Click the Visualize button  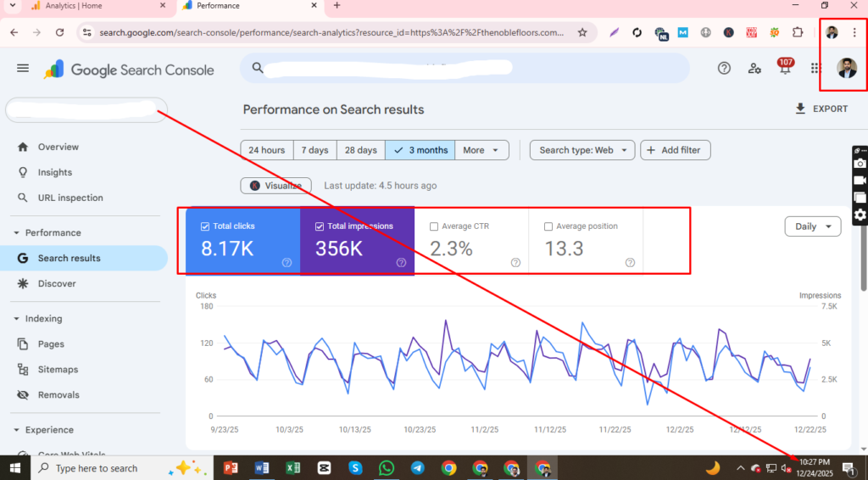pyautogui.click(x=275, y=186)
